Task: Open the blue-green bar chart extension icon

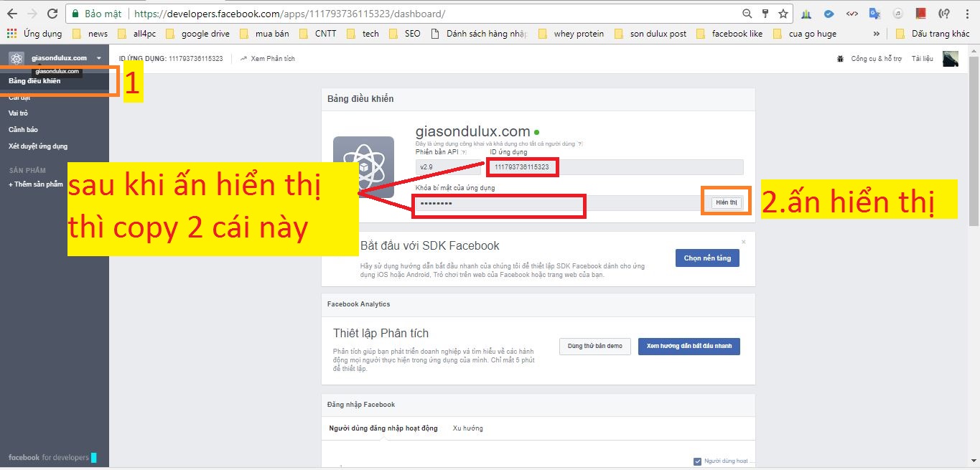Action: click(806, 14)
